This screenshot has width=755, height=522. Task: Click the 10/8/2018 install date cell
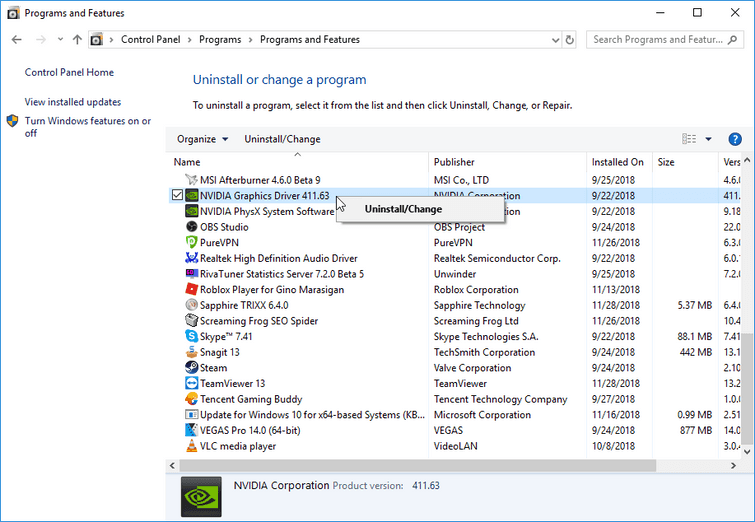click(x=613, y=446)
